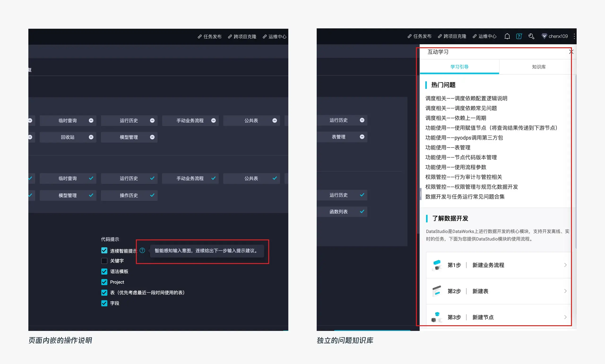Toggle checkmark on the checked 临时查询 chip

[x=91, y=178]
